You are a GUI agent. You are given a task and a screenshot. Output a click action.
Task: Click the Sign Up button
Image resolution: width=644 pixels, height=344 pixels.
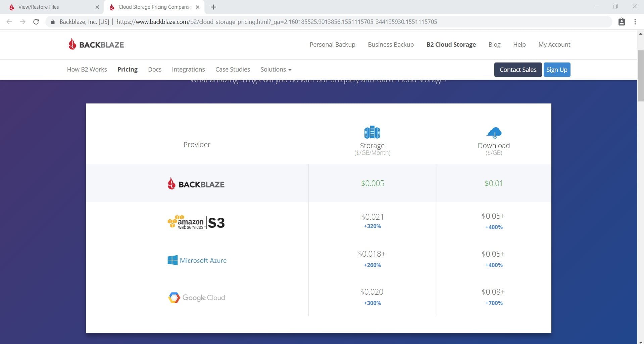click(557, 70)
